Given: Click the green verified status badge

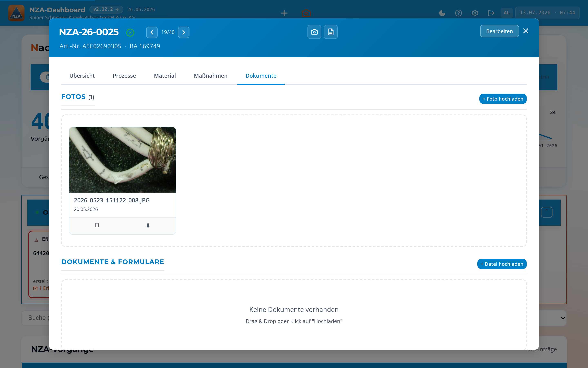Looking at the screenshot, I should pyautogui.click(x=130, y=32).
